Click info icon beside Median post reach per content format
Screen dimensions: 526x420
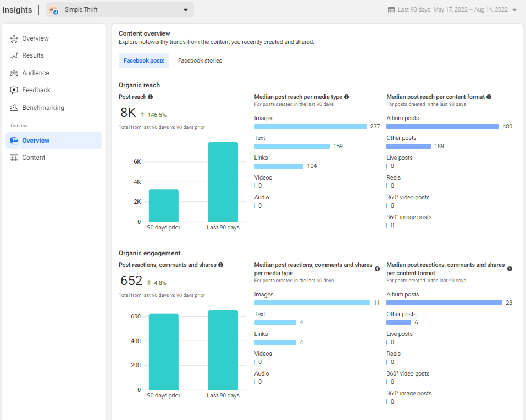coord(489,97)
